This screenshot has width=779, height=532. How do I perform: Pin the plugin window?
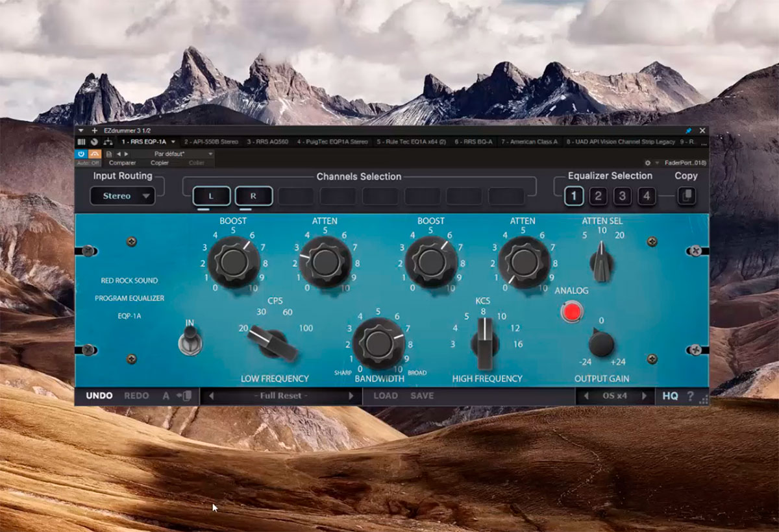point(688,130)
